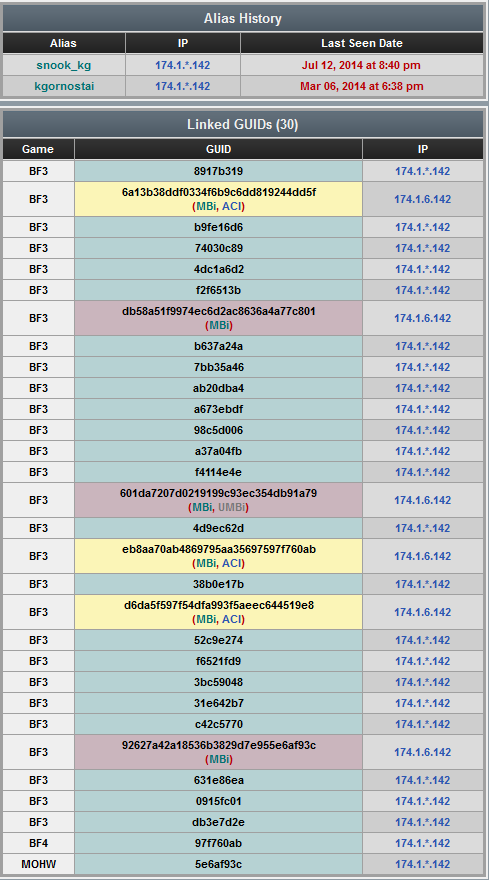Click the 174.1.6.142 IP link in the eb8aa70ab row

[422, 556]
